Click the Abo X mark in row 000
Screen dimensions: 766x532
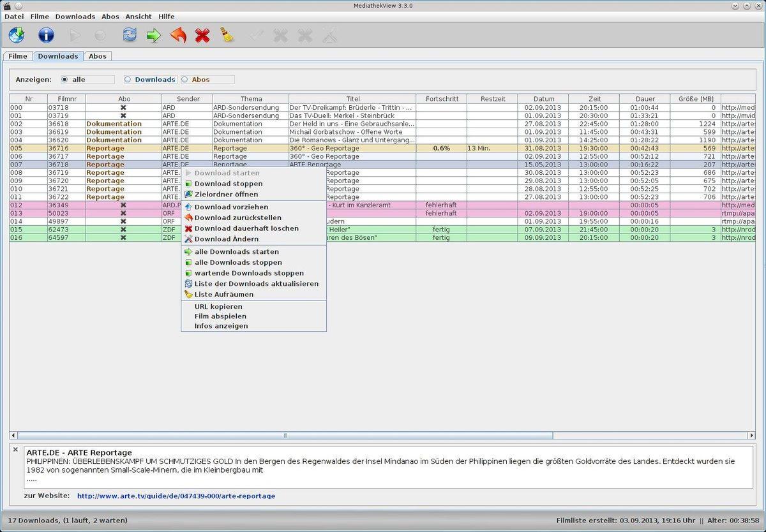(123, 108)
